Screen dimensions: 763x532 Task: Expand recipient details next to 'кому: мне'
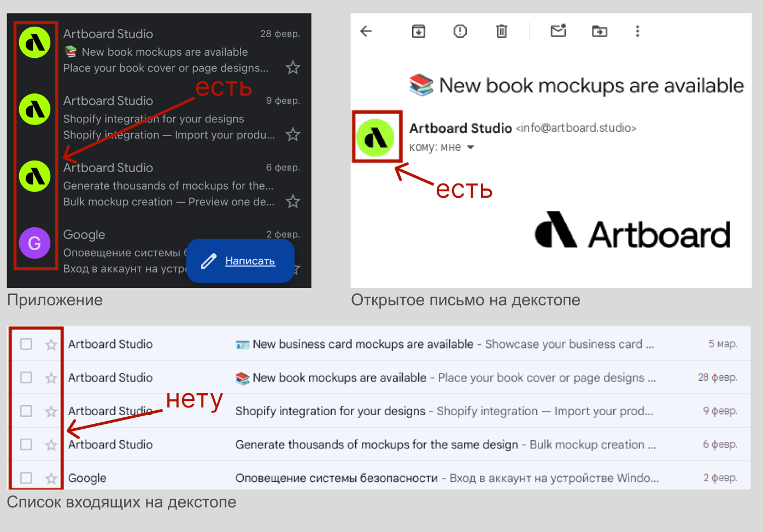(x=471, y=147)
